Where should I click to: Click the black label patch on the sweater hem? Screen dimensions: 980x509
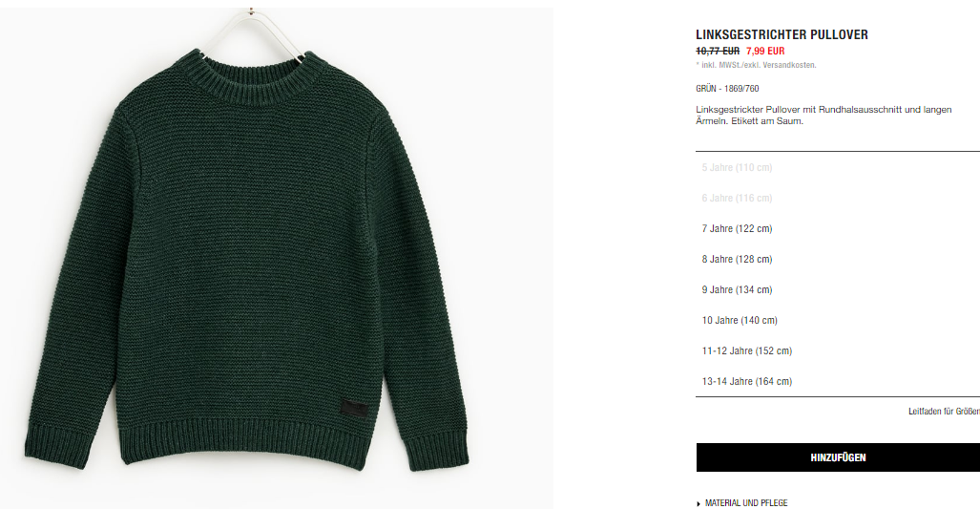pos(354,409)
